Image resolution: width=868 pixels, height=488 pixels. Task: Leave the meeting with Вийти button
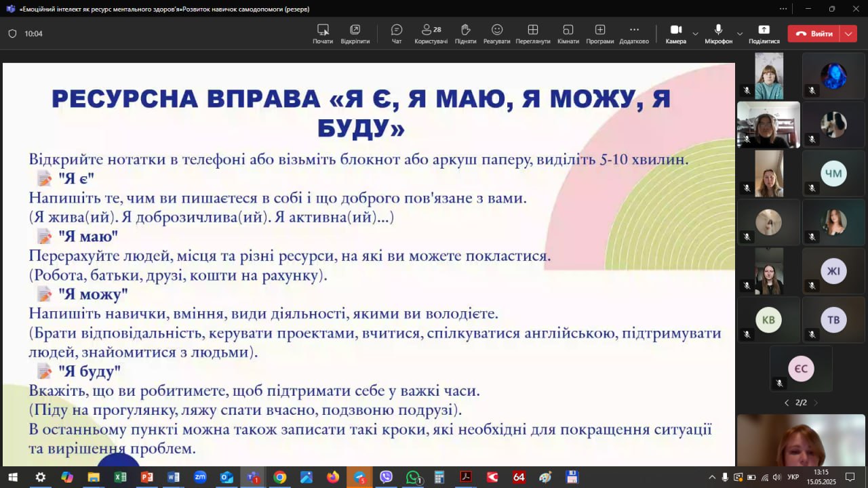(814, 33)
